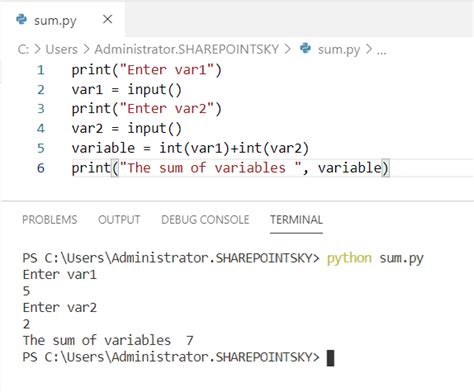Click terminal input value 2
The height and width of the screenshot is (392, 474).
click(26, 324)
